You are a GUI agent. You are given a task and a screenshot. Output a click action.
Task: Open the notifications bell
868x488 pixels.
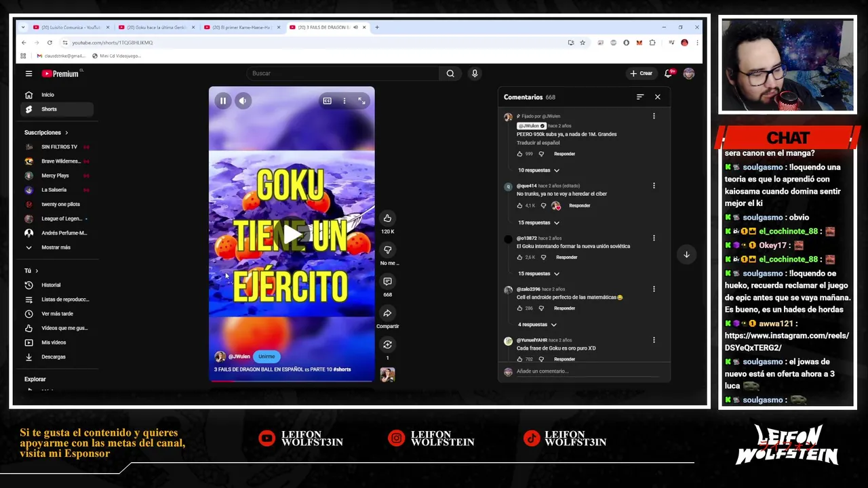coord(668,73)
